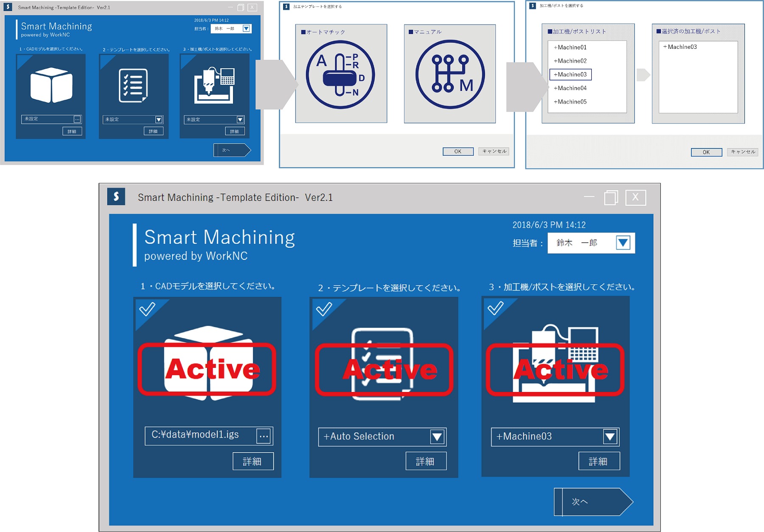Click 詳細 under CAD card in small window
764x532 pixels.
72,132
